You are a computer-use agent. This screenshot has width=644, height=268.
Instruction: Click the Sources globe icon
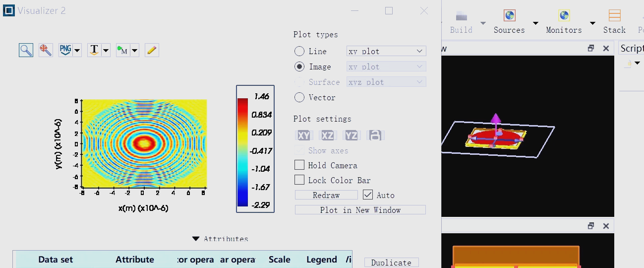pos(509,16)
